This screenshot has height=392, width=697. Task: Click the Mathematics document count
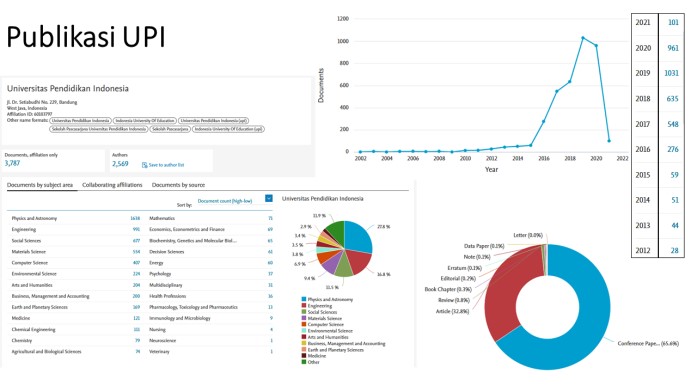pyautogui.click(x=270, y=218)
